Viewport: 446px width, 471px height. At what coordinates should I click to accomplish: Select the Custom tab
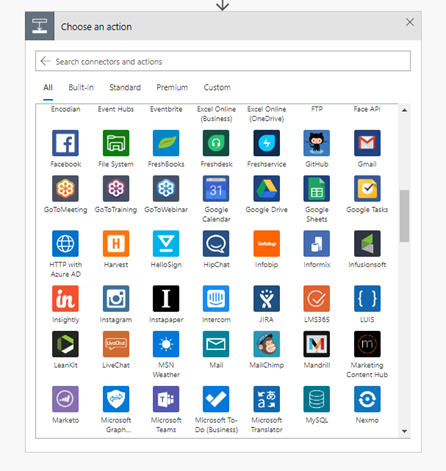tap(217, 87)
